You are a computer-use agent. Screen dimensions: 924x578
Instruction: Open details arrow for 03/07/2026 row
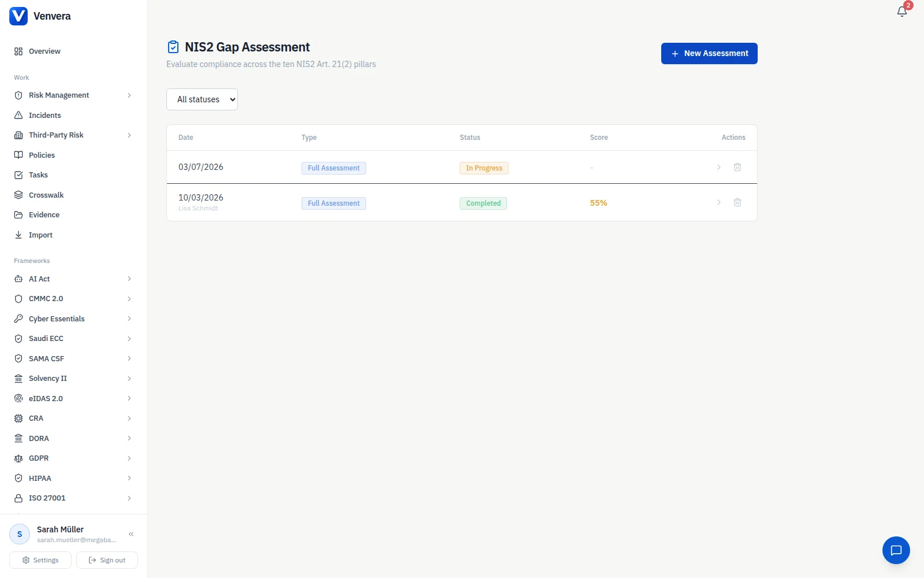tap(719, 167)
